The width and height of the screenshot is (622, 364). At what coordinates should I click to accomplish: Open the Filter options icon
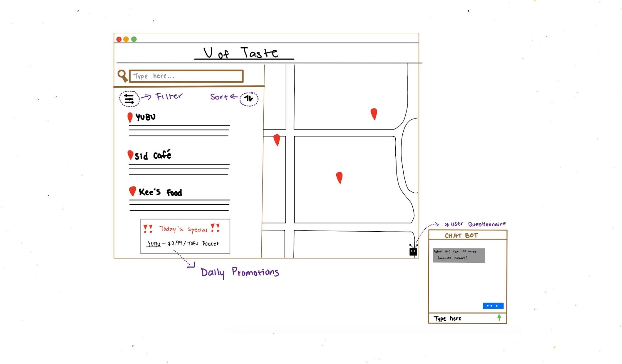point(129,99)
